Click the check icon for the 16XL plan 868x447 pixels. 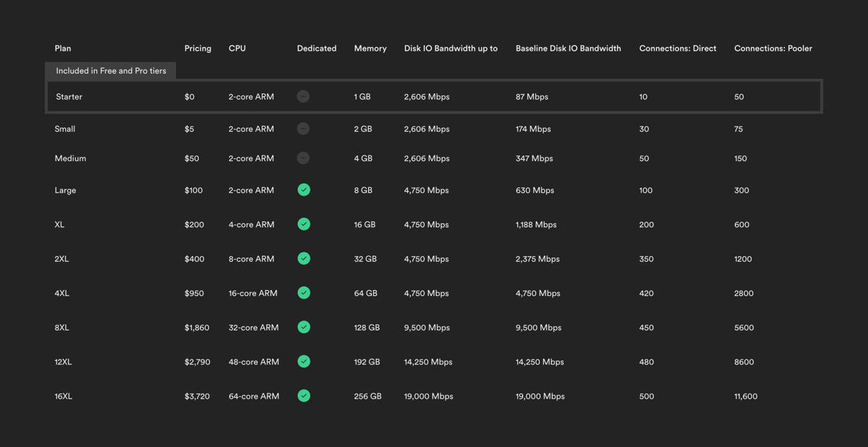point(303,396)
